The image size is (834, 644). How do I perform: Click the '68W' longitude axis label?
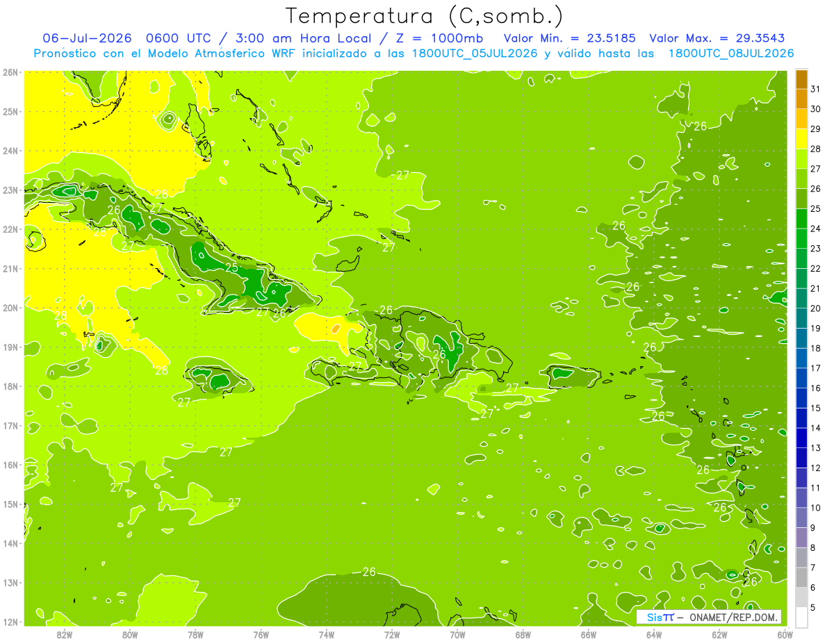tap(523, 634)
